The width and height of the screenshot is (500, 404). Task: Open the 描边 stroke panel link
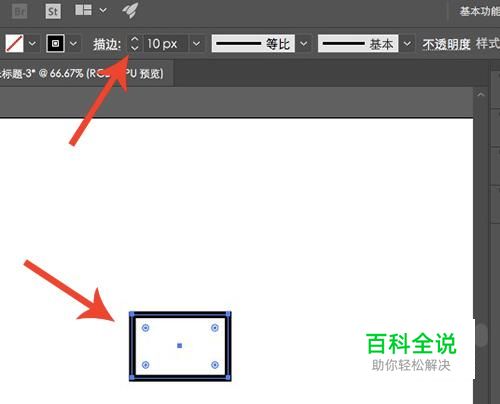107,44
